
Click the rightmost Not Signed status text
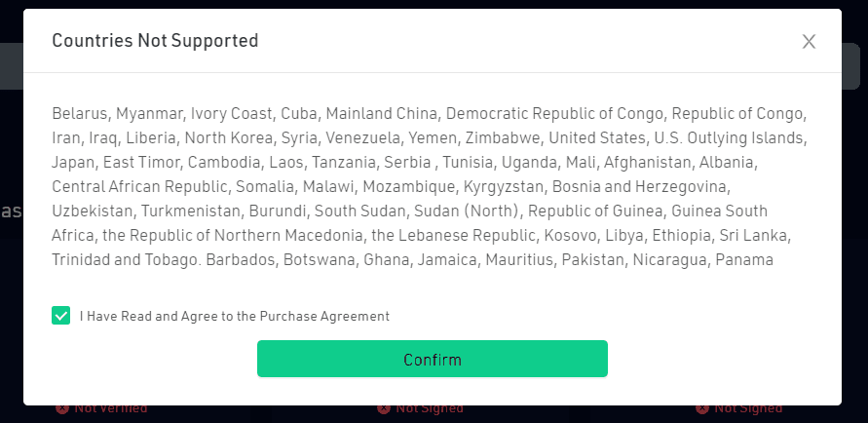pyautogui.click(x=748, y=408)
